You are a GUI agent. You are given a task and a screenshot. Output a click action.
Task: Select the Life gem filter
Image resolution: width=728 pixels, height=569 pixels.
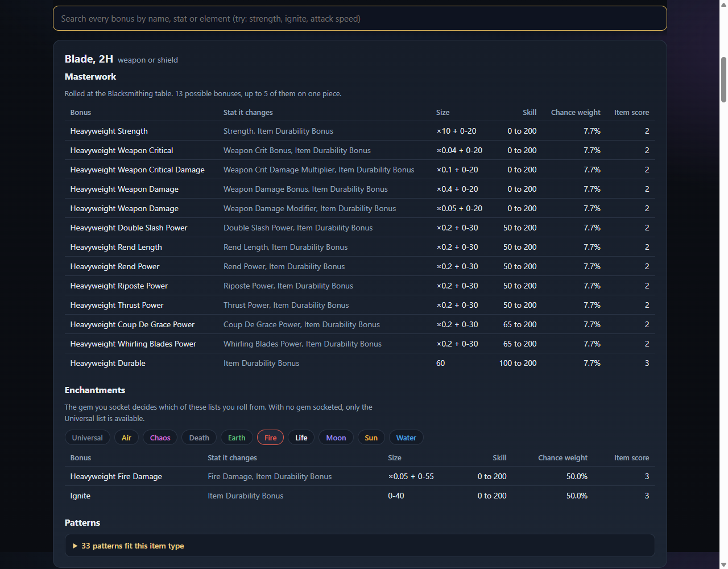pos(301,438)
